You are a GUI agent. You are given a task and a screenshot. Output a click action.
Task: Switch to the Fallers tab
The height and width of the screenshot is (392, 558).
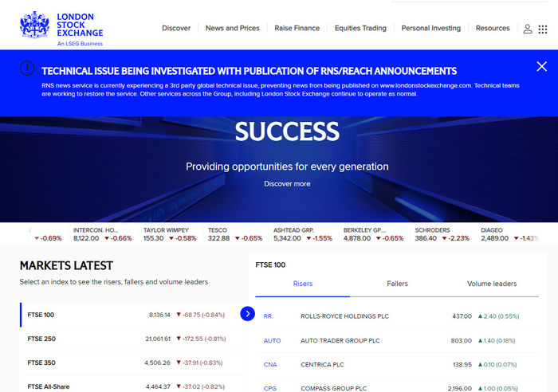click(x=397, y=284)
